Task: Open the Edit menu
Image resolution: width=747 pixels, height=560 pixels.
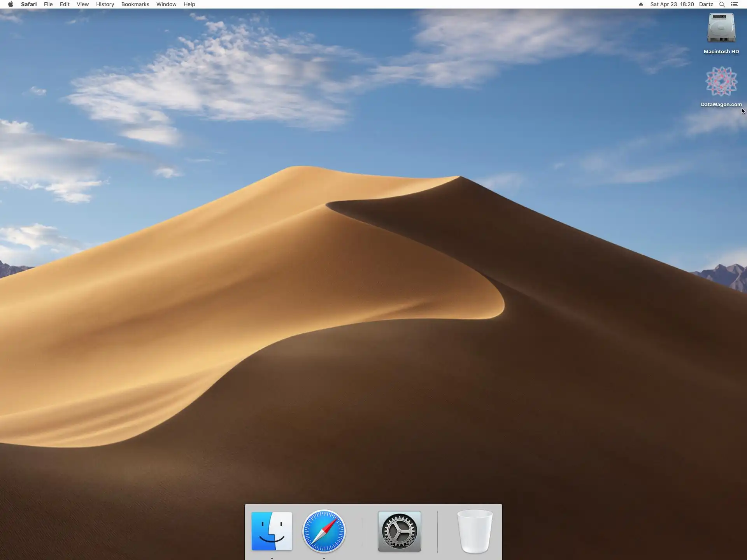Action: (65, 4)
